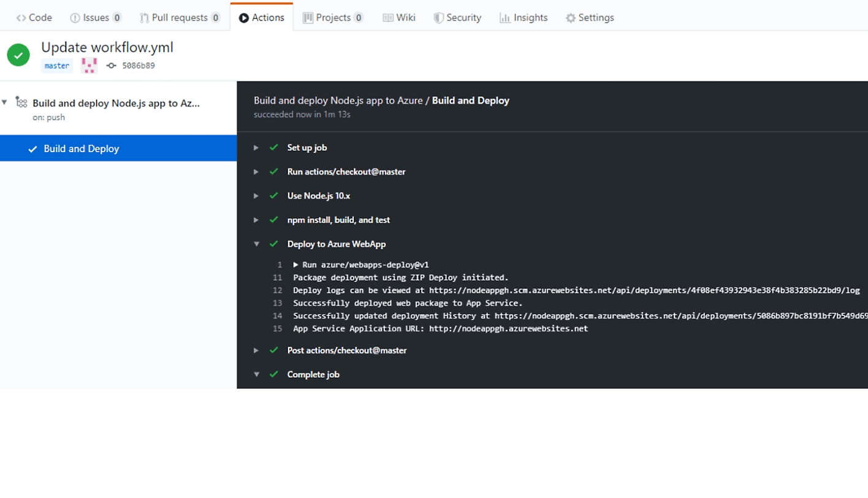Open the App Service Application URL link

pos(508,329)
